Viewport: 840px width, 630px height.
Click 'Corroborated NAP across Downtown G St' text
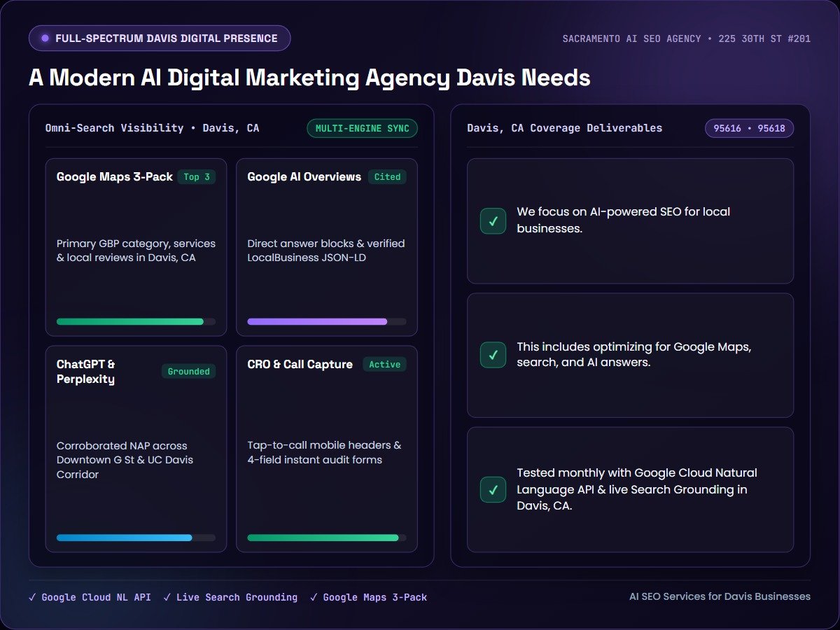(125, 460)
